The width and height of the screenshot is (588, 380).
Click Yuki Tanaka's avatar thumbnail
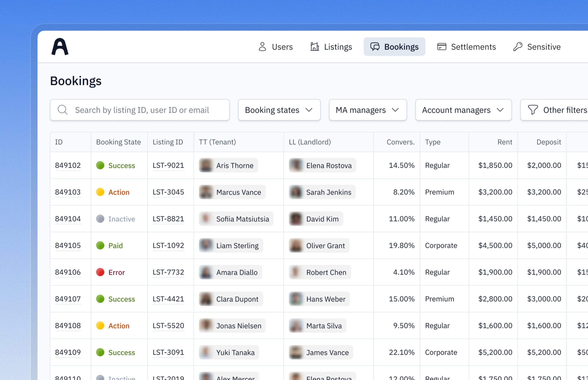tap(206, 352)
